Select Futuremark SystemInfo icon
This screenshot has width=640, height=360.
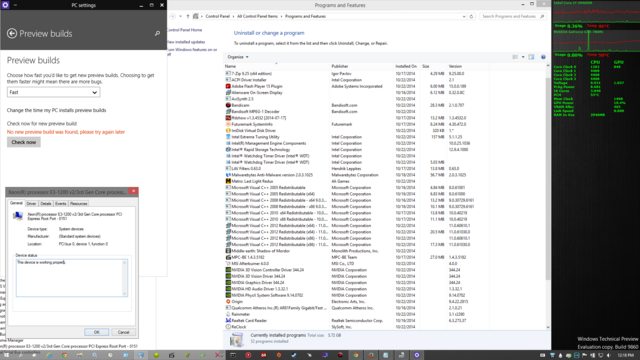[228, 124]
